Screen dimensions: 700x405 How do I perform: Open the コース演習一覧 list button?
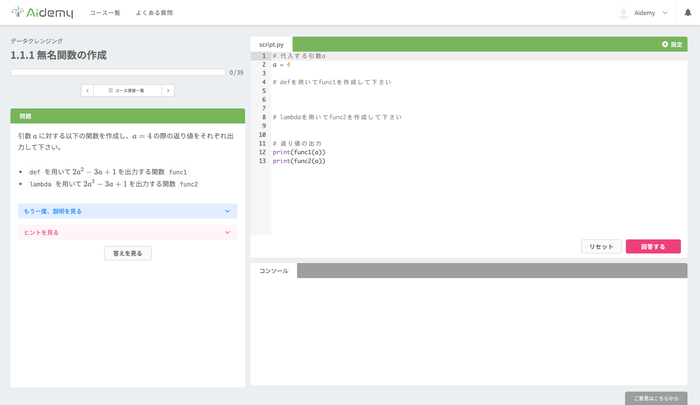pyautogui.click(x=128, y=90)
